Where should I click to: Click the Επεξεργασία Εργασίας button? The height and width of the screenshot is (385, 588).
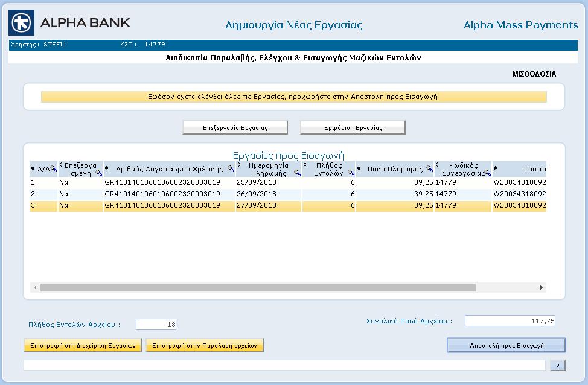tap(235, 127)
